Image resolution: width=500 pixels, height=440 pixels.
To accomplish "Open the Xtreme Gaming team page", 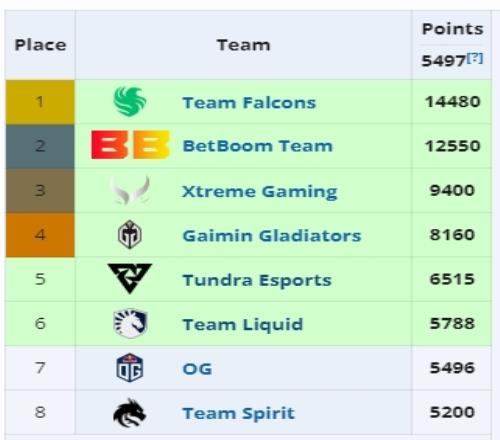I will pos(260,192).
